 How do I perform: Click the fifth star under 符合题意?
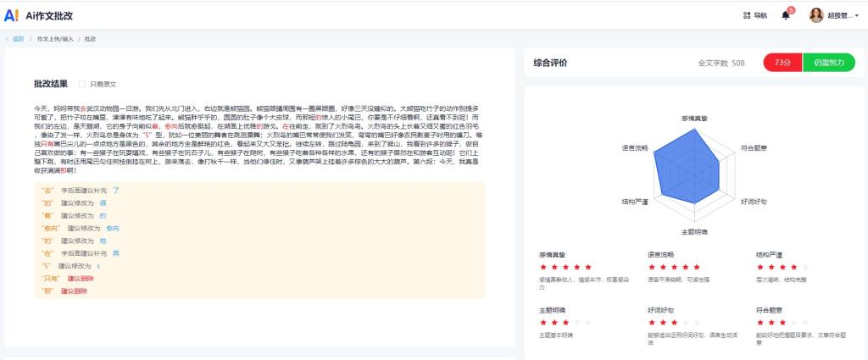pyautogui.click(x=804, y=323)
